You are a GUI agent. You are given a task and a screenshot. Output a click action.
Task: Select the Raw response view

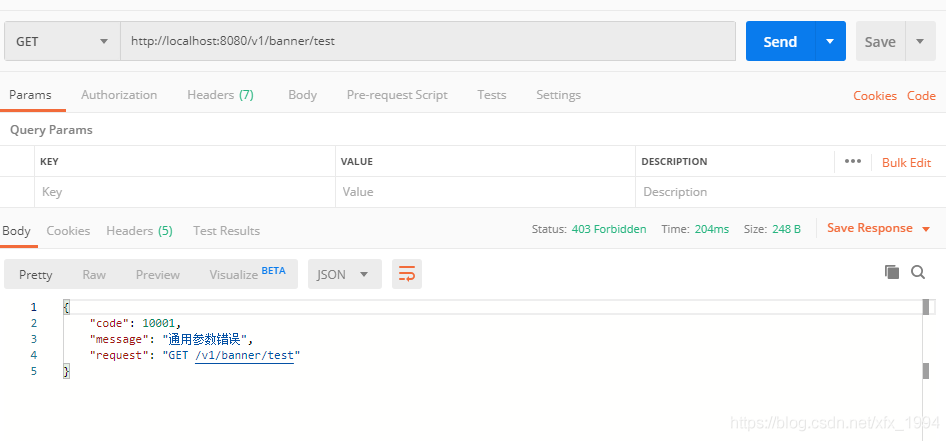coord(94,274)
